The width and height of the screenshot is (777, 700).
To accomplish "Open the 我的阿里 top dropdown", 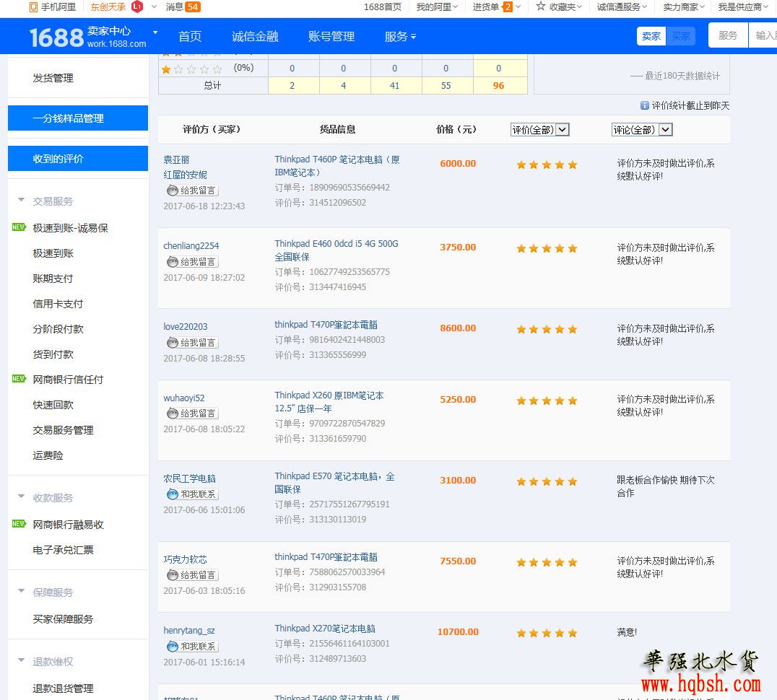I will [437, 7].
